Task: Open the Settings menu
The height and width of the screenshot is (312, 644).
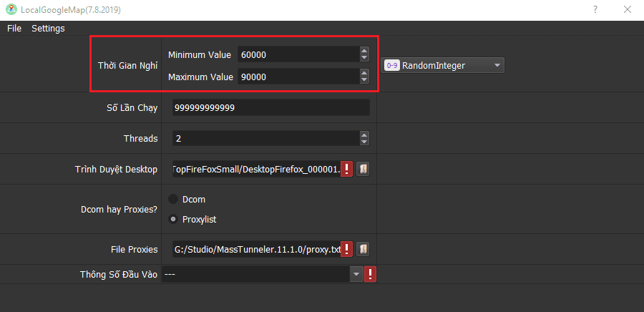Action: (48, 29)
